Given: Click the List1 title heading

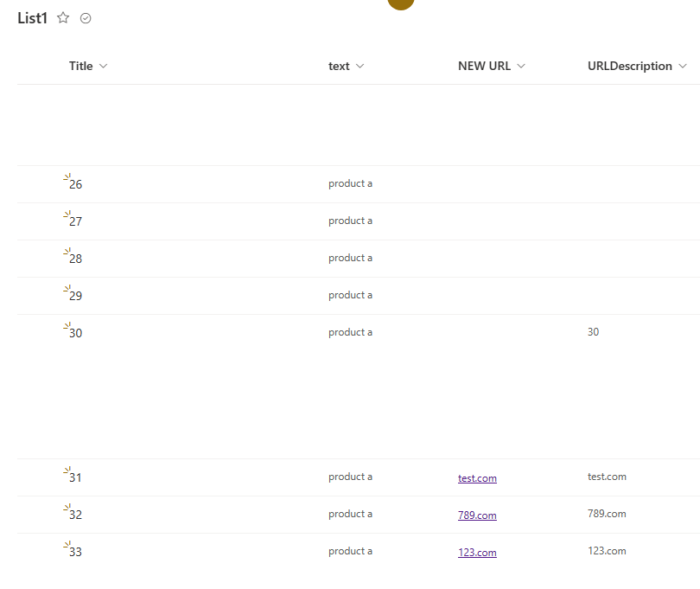Looking at the screenshot, I should point(32,18).
